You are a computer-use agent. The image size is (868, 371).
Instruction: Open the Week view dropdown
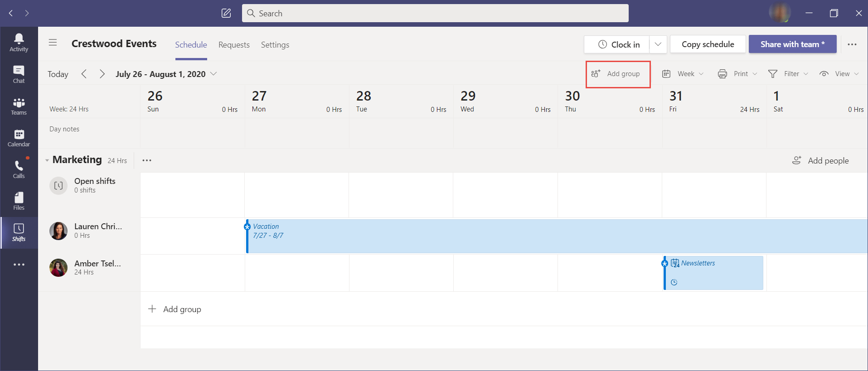pyautogui.click(x=683, y=74)
